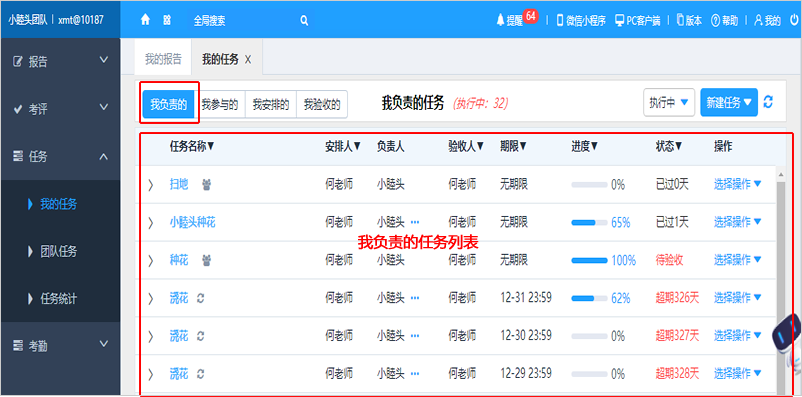This screenshot has height=397, width=802.
Task: Sort by 进度 column
Action: pyautogui.click(x=585, y=146)
